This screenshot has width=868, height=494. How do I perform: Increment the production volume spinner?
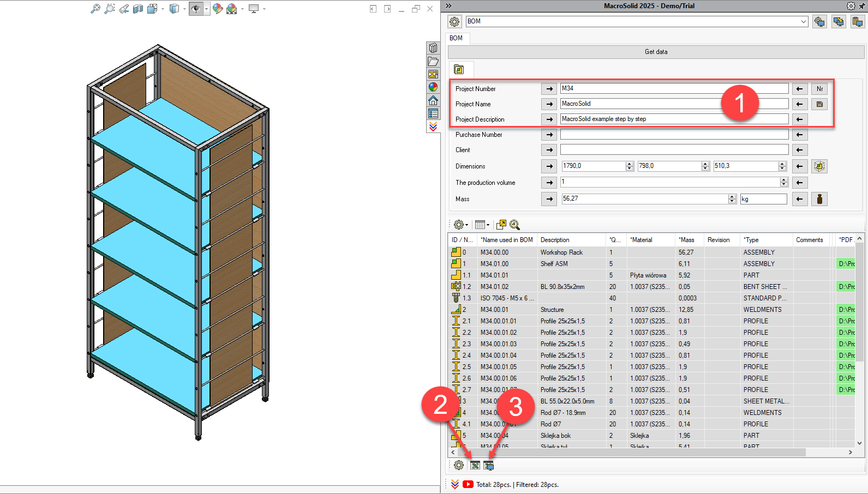(784, 180)
